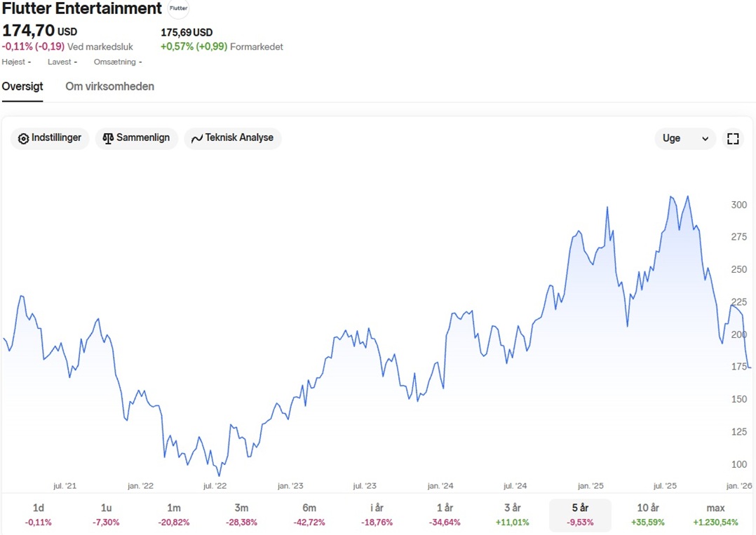Image resolution: width=756 pixels, height=535 pixels.
Task: Select the 5 år time range
Action: [580, 515]
